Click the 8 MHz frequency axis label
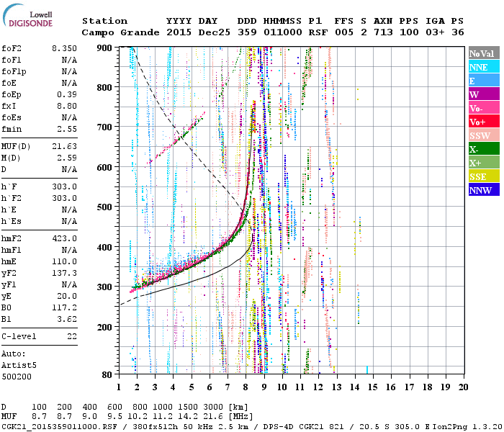504x432 pixels. (246, 387)
